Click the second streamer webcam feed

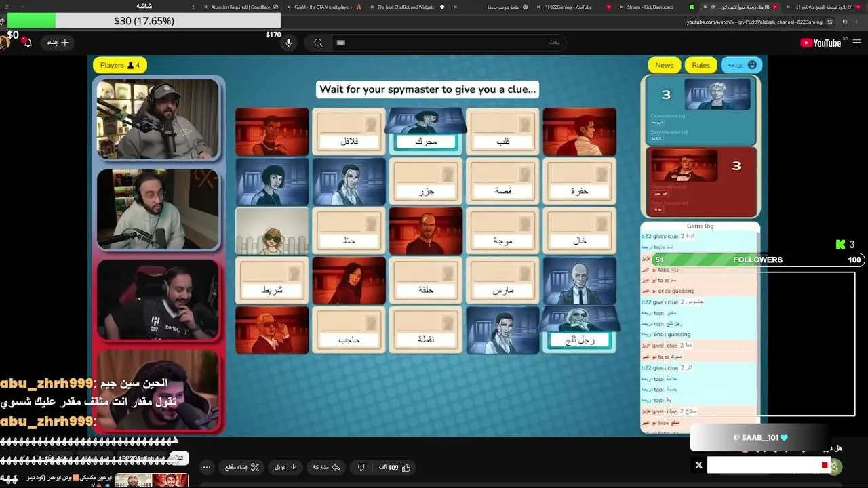[x=158, y=209]
